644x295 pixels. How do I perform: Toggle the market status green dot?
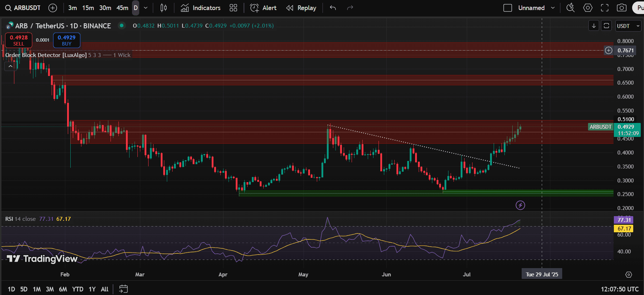pos(122,25)
